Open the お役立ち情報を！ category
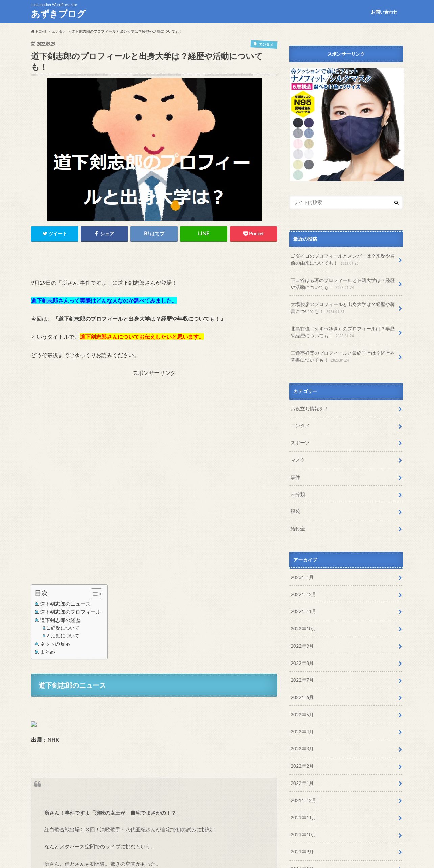The image size is (434, 868). [x=346, y=409]
